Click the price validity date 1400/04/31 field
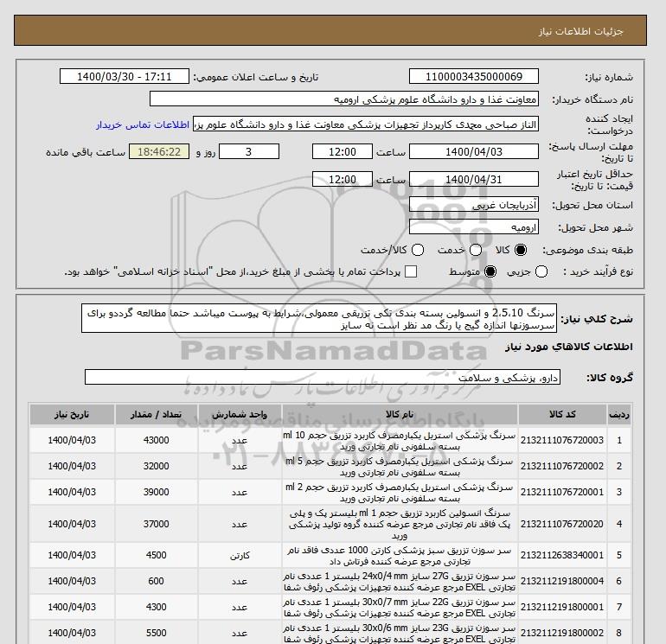This screenshot has width=666, height=644. click(472, 180)
